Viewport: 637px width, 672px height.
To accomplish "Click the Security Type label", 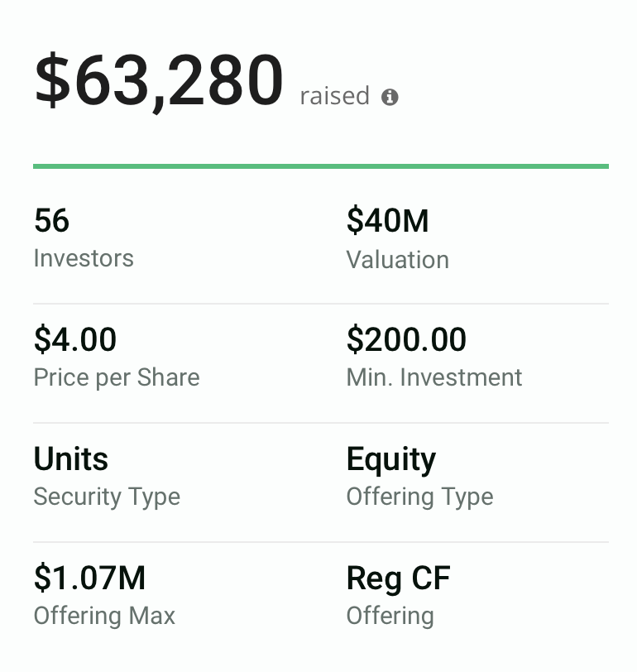I will click(106, 497).
